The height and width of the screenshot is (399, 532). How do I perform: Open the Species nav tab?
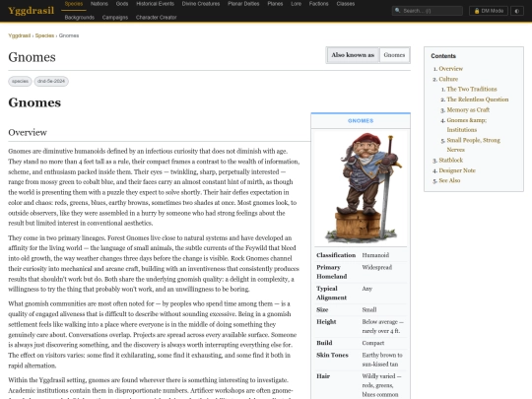(x=74, y=4)
